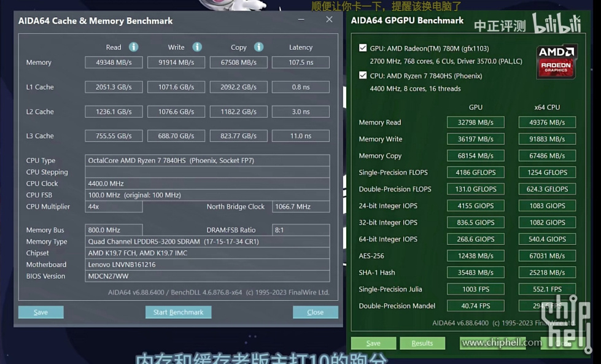Select x64 CPU Memory Copy value 67486 MB/s

point(547,155)
